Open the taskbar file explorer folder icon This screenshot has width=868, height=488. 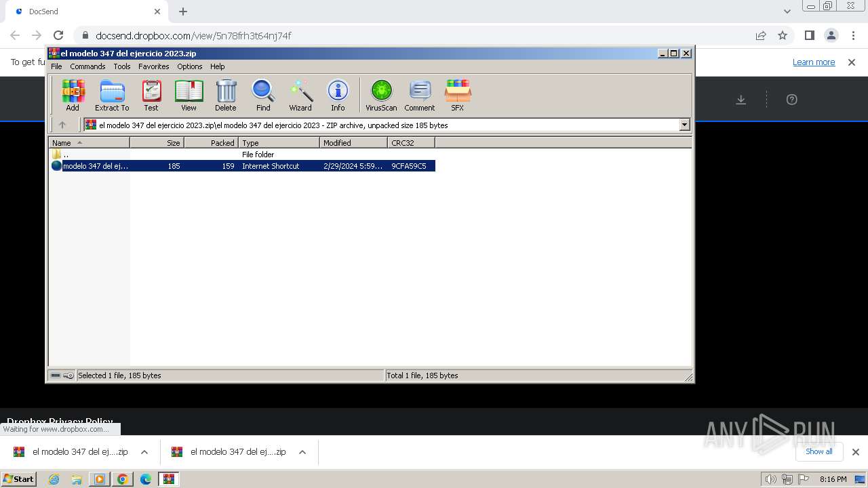point(77,479)
